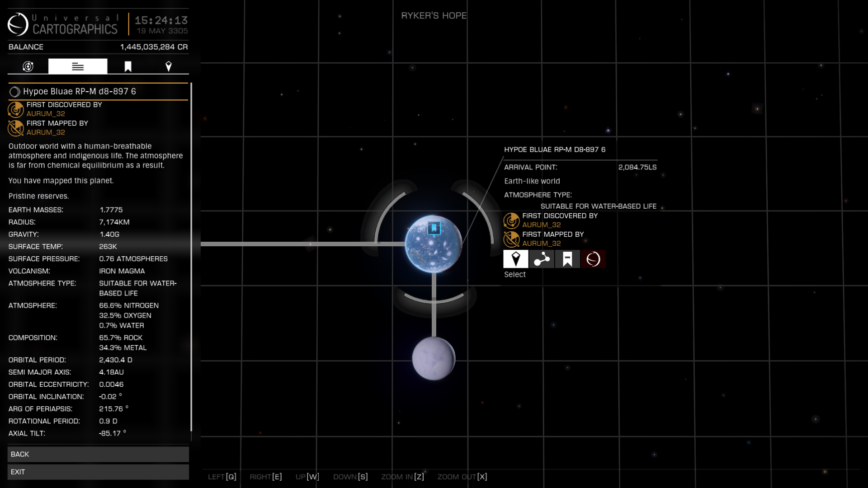Screen dimensions: 868x488
Task: Click the popup title HYPOE BLUAE RP-M D8-897 6
Action: point(555,150)
